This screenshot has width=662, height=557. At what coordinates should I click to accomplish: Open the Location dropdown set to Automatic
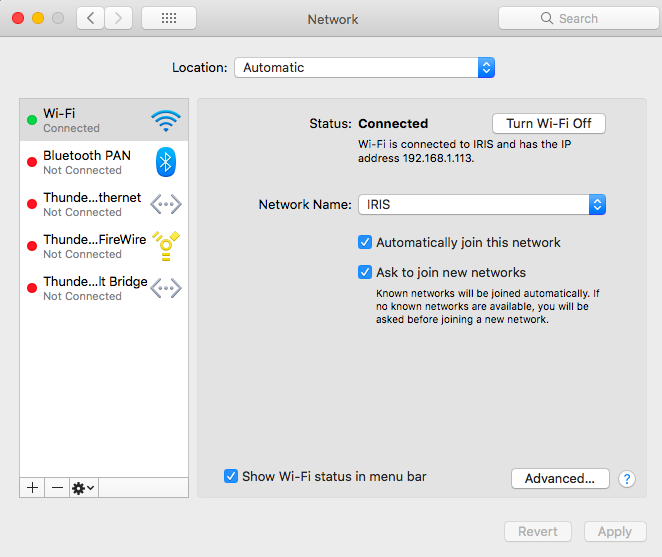coord(364,68)
